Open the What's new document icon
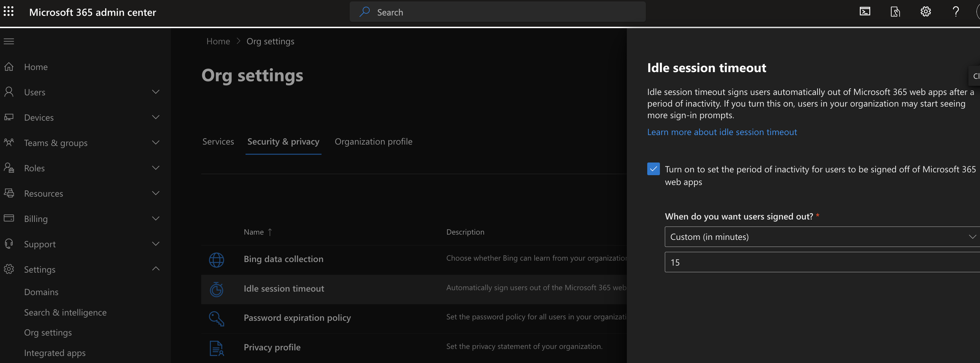The width and height of the screenshot is (980, 363). (x=895, y=12)
